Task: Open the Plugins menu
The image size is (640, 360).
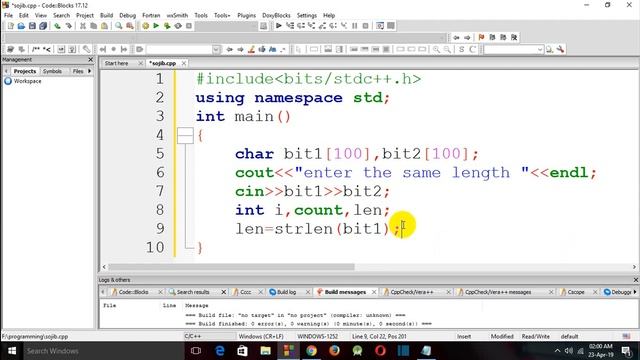Action: [246, 15]
